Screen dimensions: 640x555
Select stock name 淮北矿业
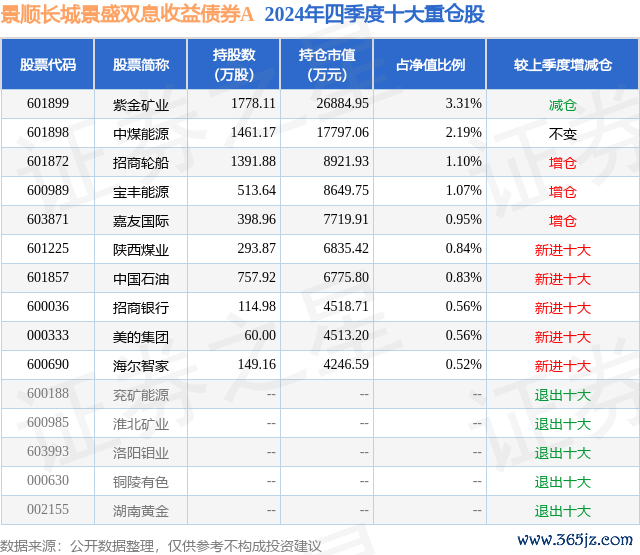coord(141,424)
